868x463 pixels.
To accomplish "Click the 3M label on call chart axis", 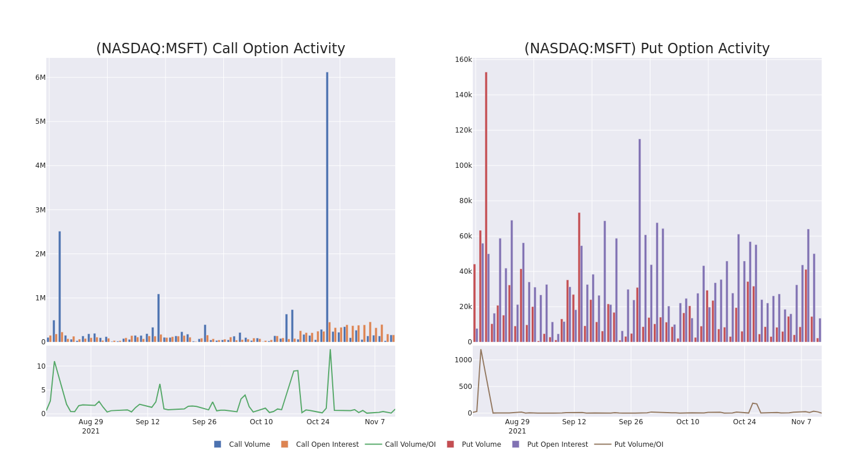I will (40, 210).
